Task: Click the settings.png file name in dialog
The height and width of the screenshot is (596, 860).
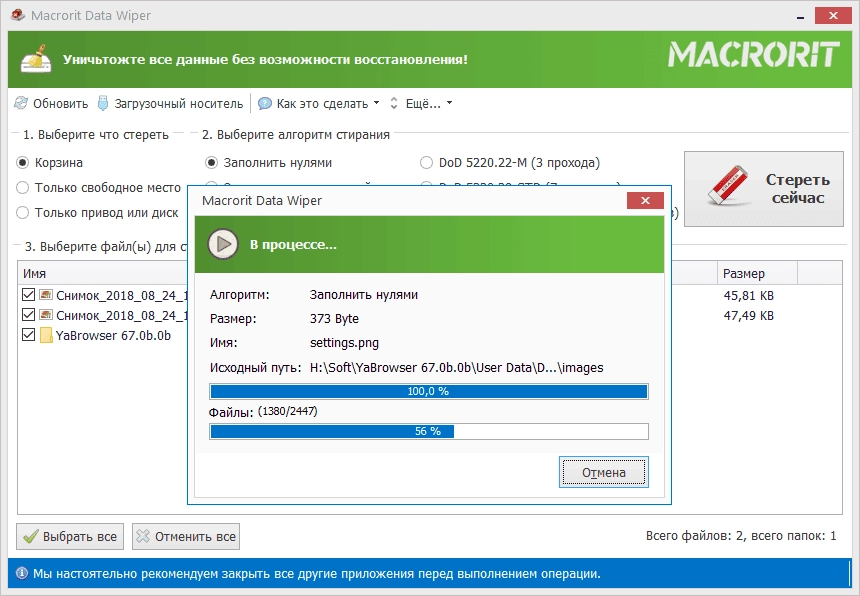Action: click(344, 343)
